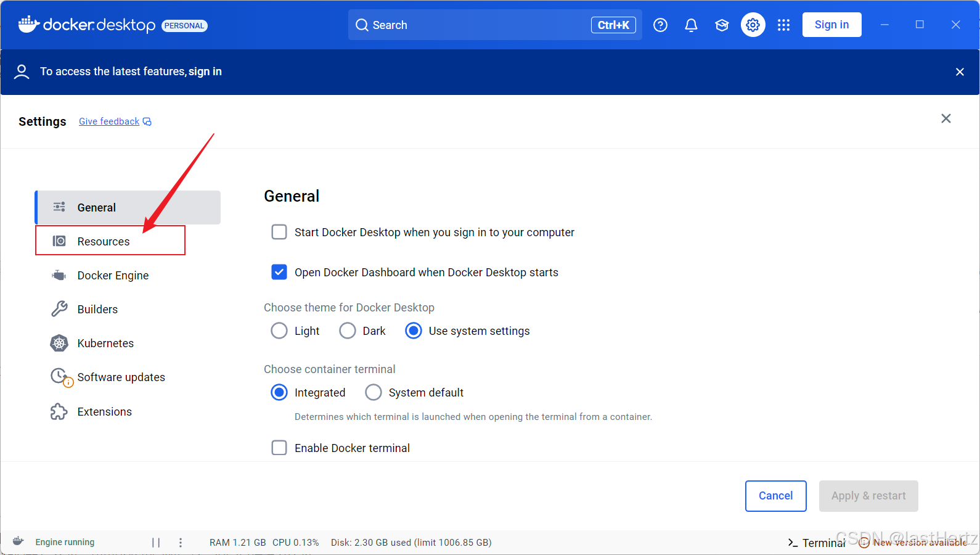Click Apply & restart

[x=868, y=496]
